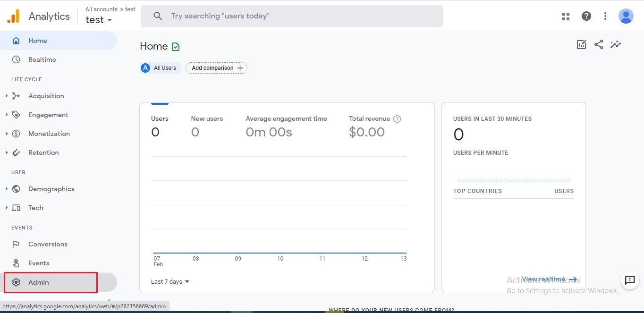The width and height of the screenshot is (644, 313).
Task: Open Admin settings in sidebar
Action: 39,282
